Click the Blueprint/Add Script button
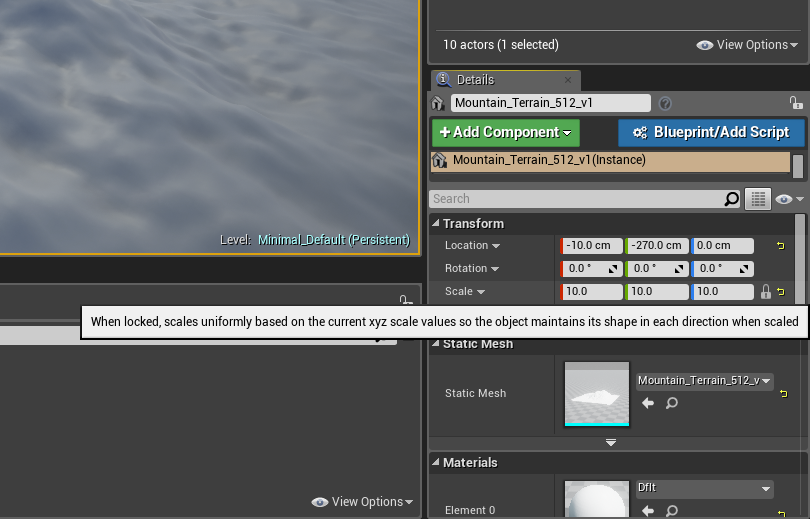Screen dimensions: 810x519 click(x=711, y=133)
